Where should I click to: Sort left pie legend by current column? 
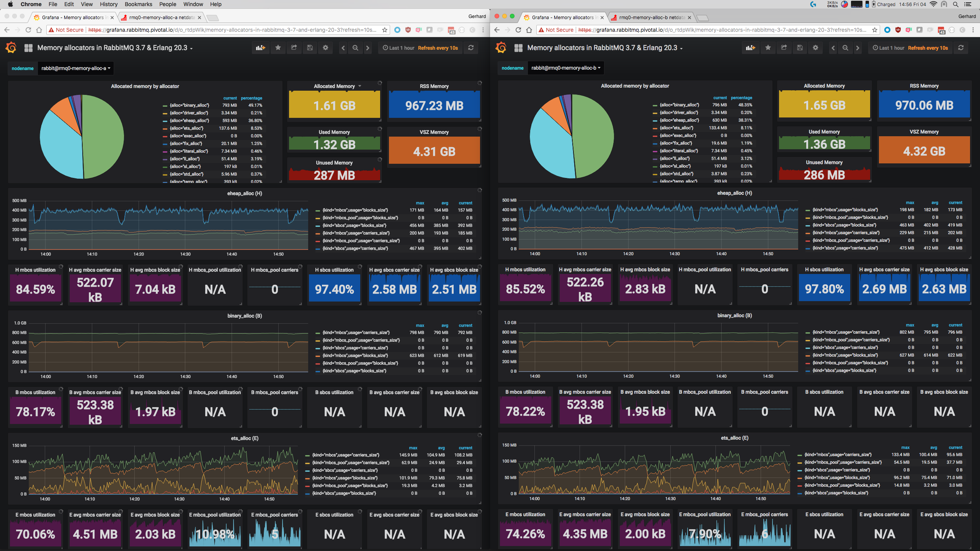[x=230, y=98]
